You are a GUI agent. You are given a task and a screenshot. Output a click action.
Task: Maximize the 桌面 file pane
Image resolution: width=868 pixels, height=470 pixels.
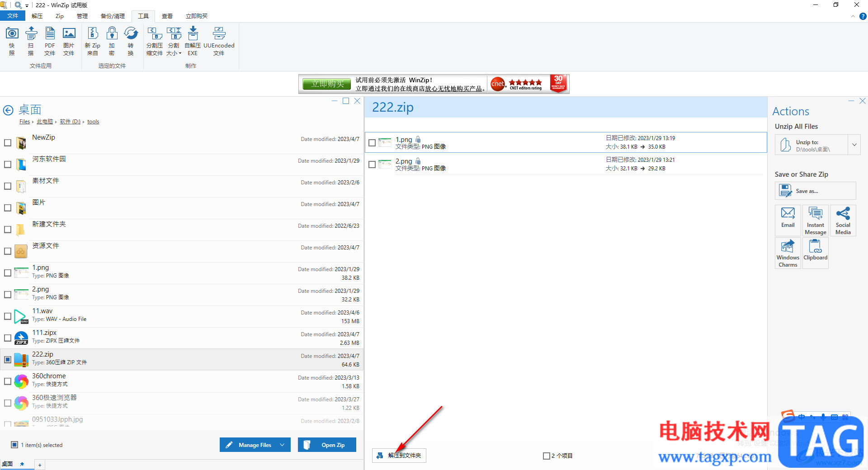click(346, 101)
